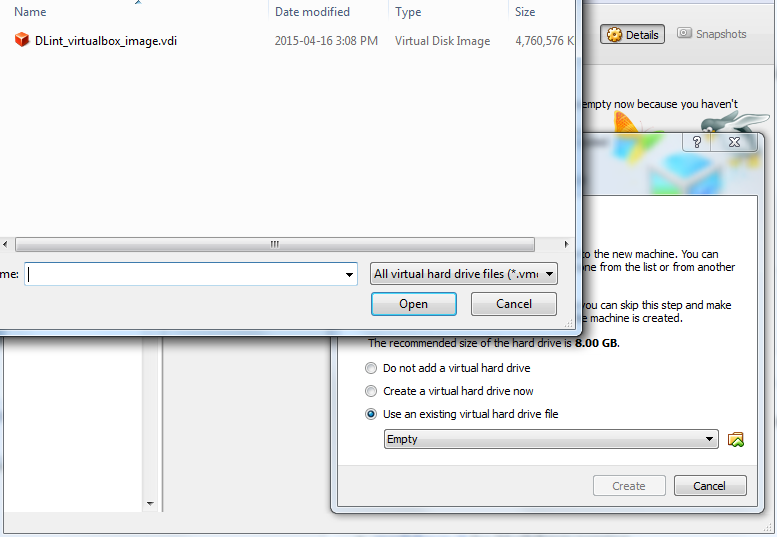Viewport: 777px width, 537px height.
Task: Click the horizontal scrollbar left arrow
Action: click(5, 244)
